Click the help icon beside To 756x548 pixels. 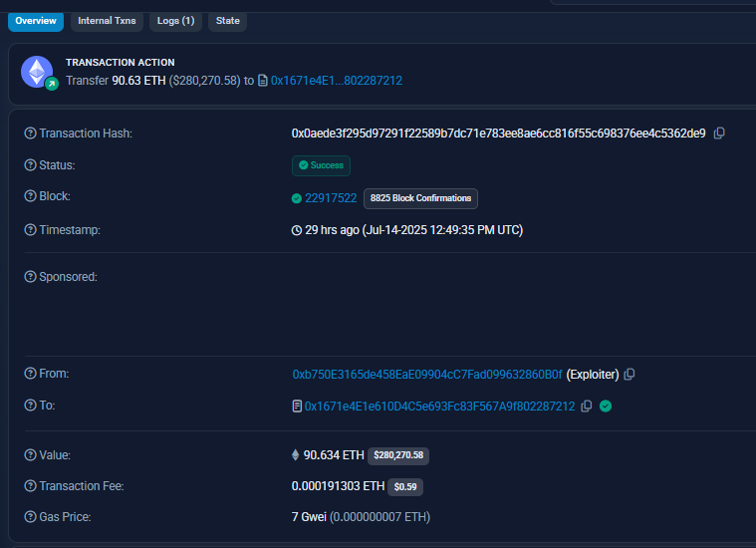click(x=30, y=406)
